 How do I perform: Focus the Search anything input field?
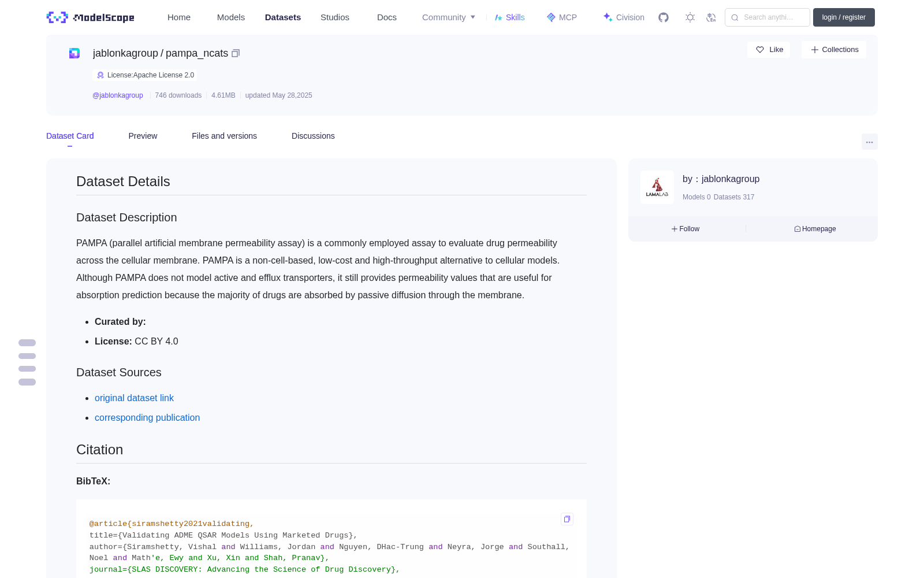pos(767,17)
